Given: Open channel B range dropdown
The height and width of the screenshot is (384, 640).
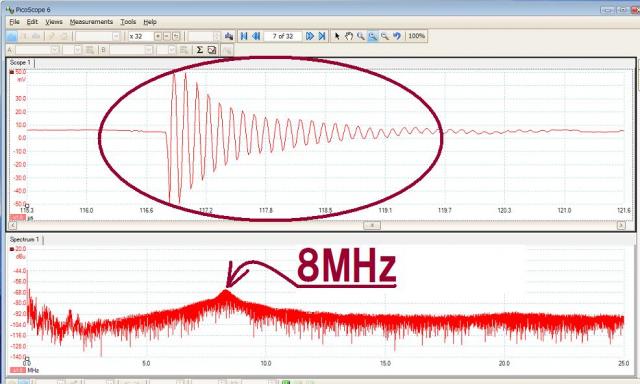Looking at the screenshot, I should tap(149, 50).
